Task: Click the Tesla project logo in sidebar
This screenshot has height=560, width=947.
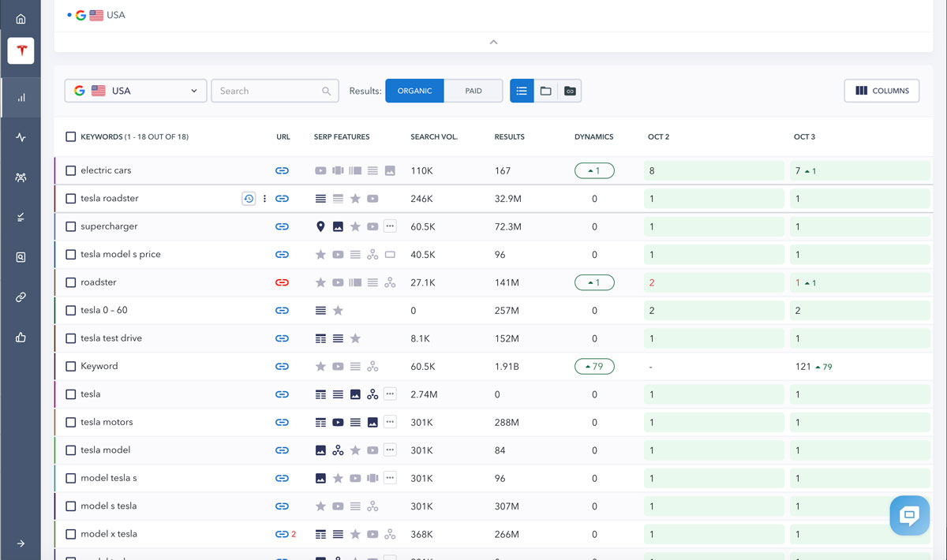Action: (x=21, y=50)
